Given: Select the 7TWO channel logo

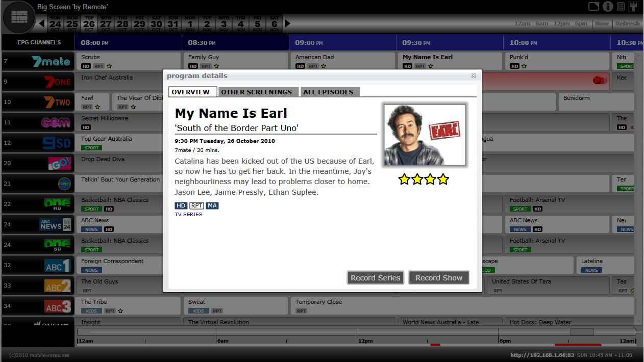Looking at the screenshot, I should [57, 102].
